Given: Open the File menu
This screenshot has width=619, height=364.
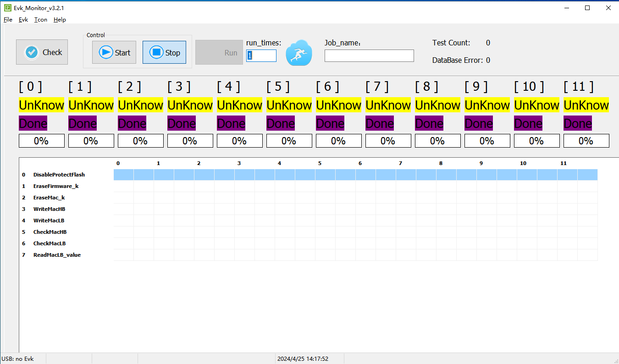Looking at the screenshot, I should point(8,19).
